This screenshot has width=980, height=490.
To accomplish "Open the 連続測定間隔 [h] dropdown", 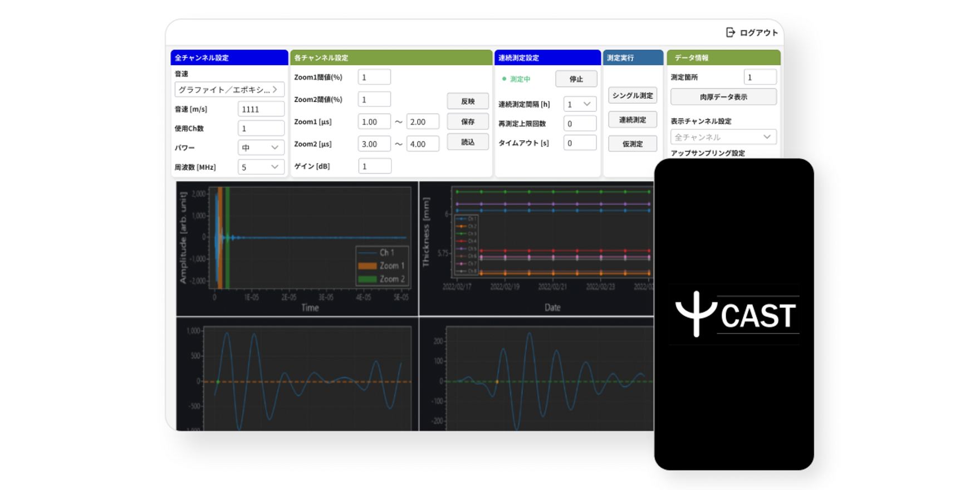I will pyautogui.click(x=580, y=104).
